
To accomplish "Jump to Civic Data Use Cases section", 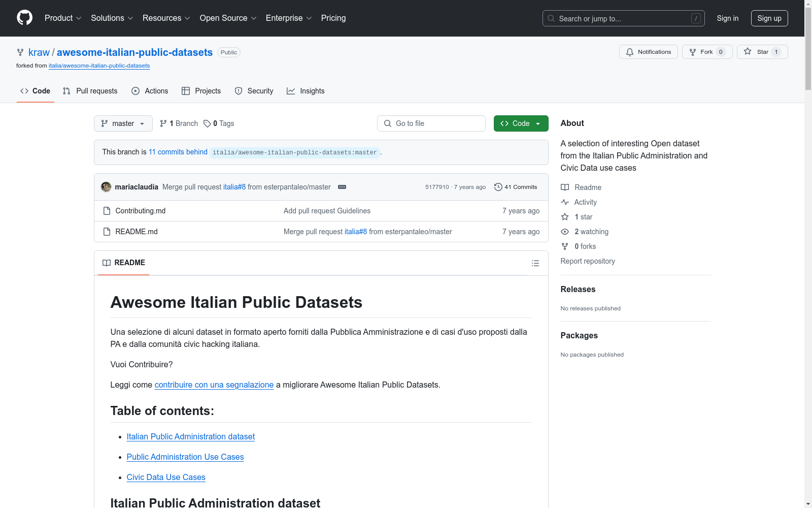I will point(166,477).
